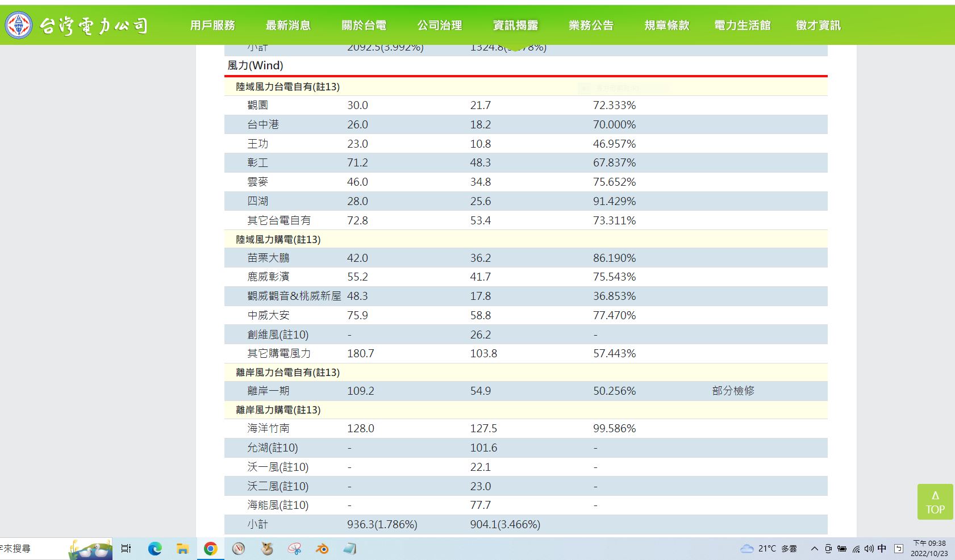Open the 業務公告 menu
This screenshot has height=560, width=955.
click(x=591, y=26)
